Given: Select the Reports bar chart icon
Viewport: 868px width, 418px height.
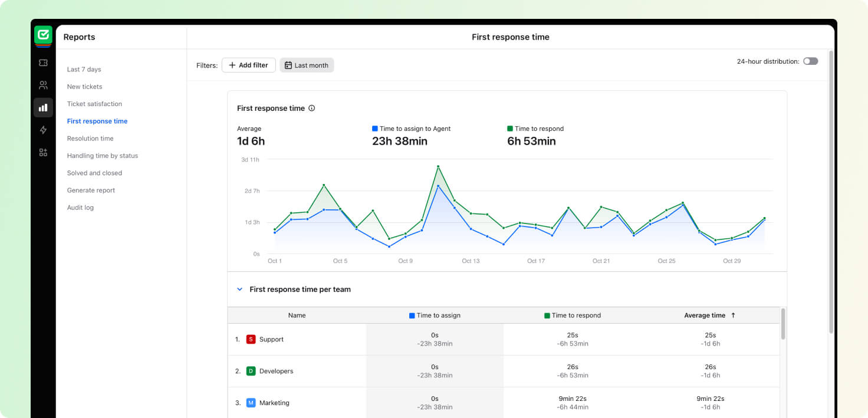Looking at the screenshot, I should pyautogui.click(x=43, y=107).
